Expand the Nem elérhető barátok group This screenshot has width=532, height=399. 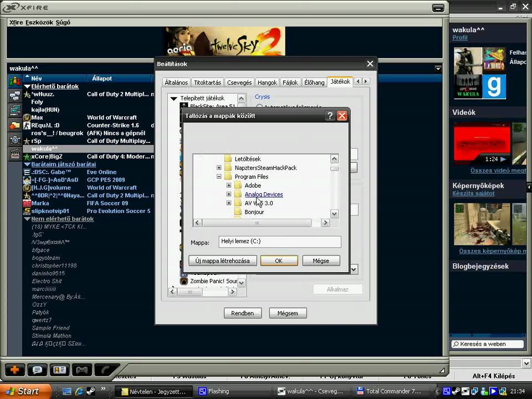click(x=28, y=219)
